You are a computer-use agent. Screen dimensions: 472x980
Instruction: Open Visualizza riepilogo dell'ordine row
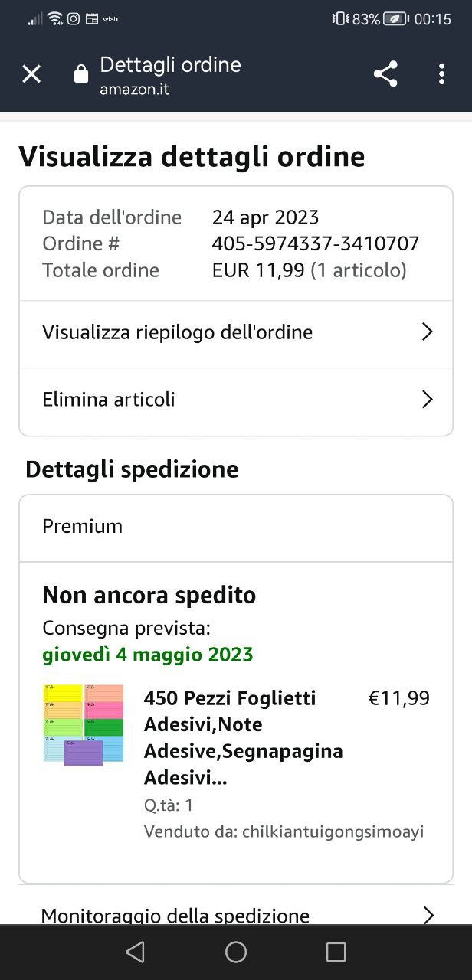(177, 332)
